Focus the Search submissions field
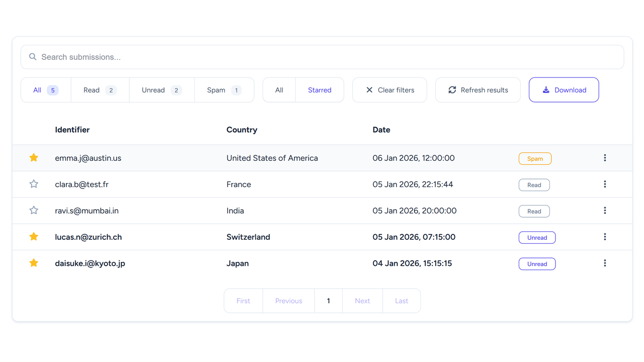This screenshot has height=362, width=644. 322,57
